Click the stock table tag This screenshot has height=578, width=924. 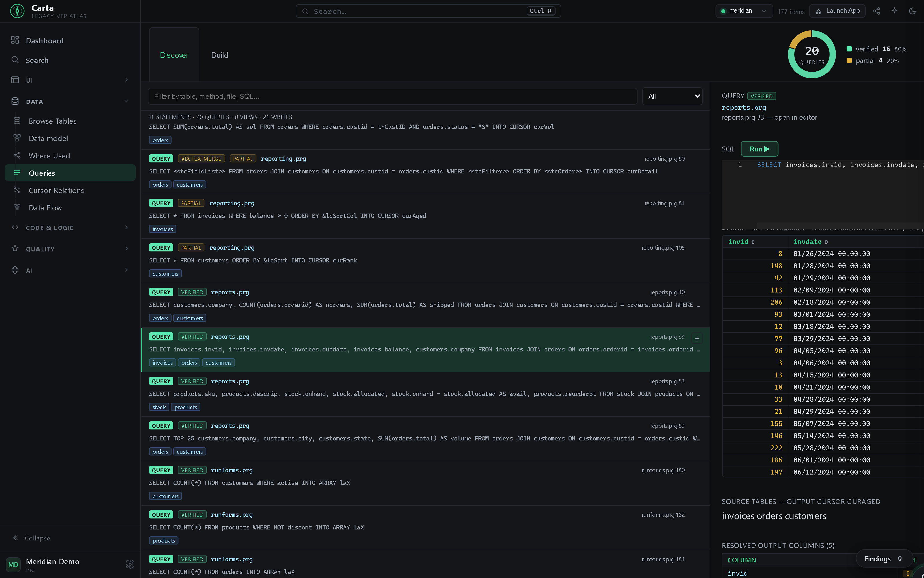tap(159, 407)
